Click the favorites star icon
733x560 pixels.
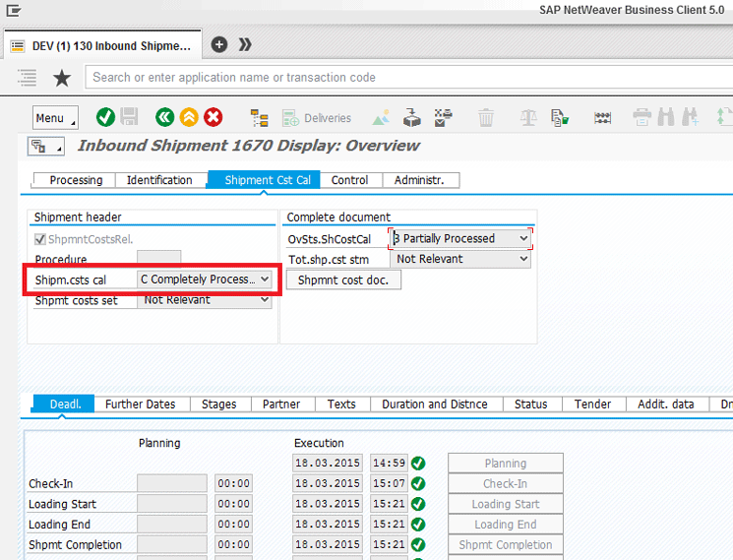pos(62,78)
